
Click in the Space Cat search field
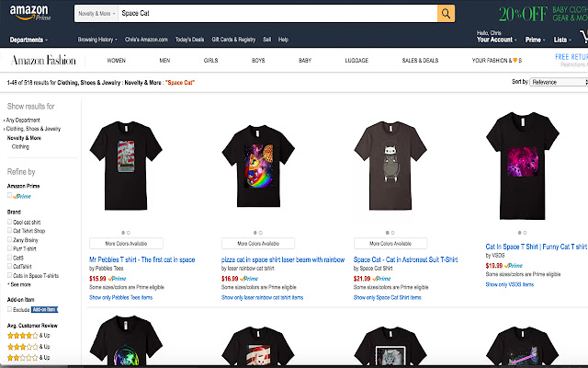pos(276,13)
